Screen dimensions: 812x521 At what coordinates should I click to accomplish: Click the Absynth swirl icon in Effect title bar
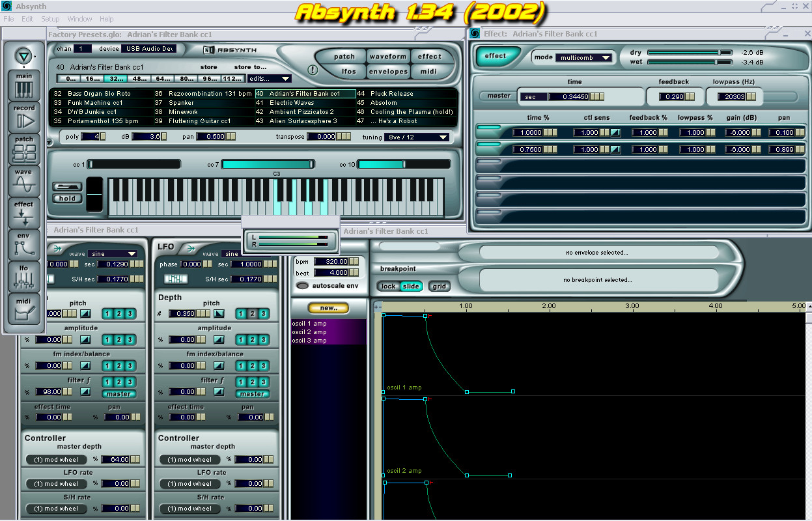tap(475, 34)
